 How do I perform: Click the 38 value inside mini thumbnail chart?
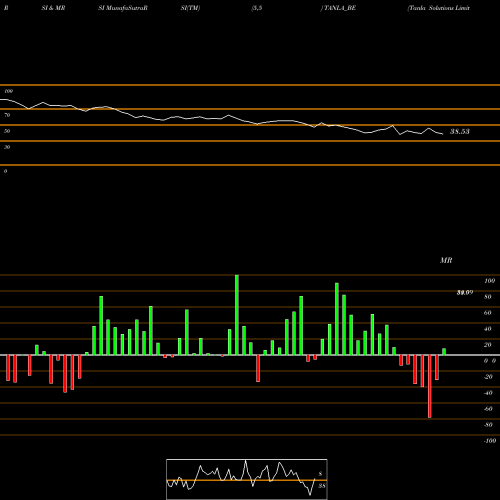[321, 486]
